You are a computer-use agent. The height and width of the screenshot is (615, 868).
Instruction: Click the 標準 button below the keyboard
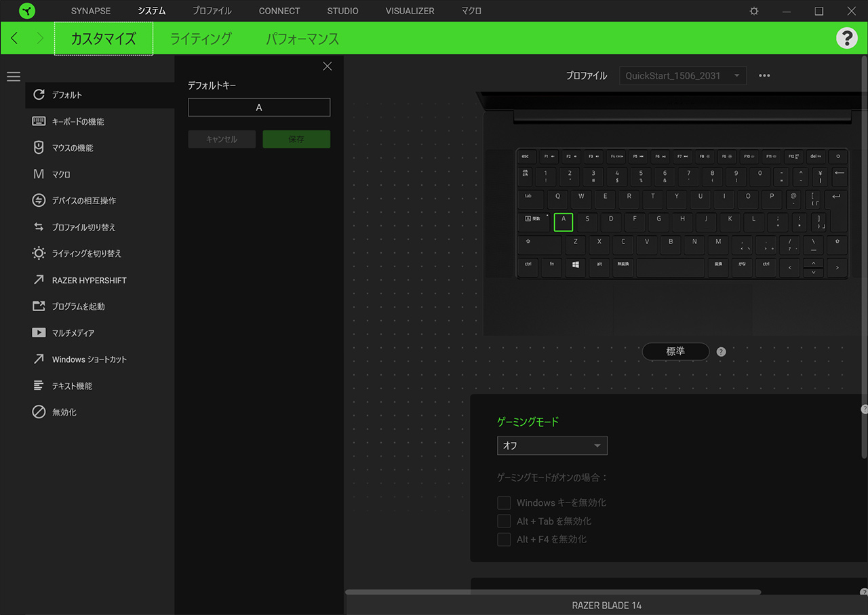675,351
